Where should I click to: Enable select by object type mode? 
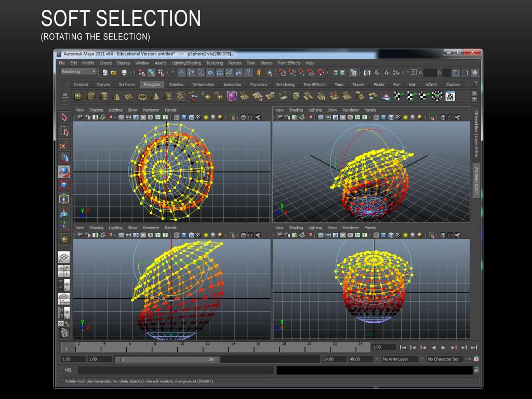151,73
